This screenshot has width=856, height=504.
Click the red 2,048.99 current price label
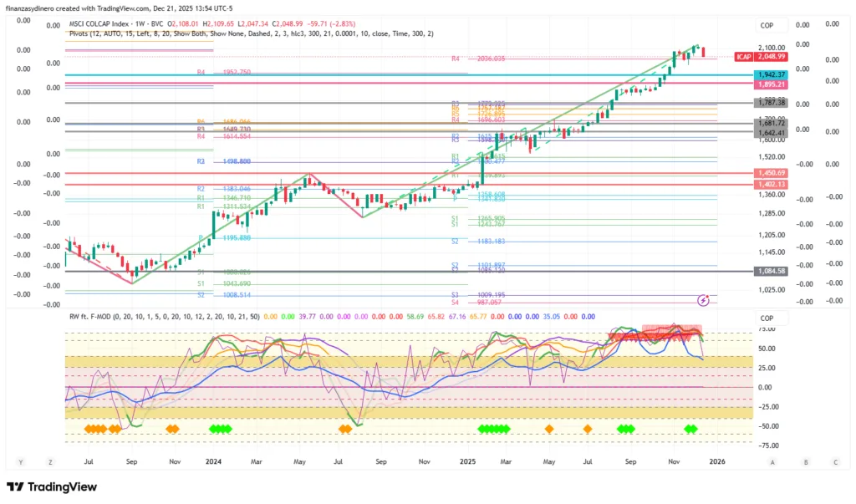coord(771,56)
